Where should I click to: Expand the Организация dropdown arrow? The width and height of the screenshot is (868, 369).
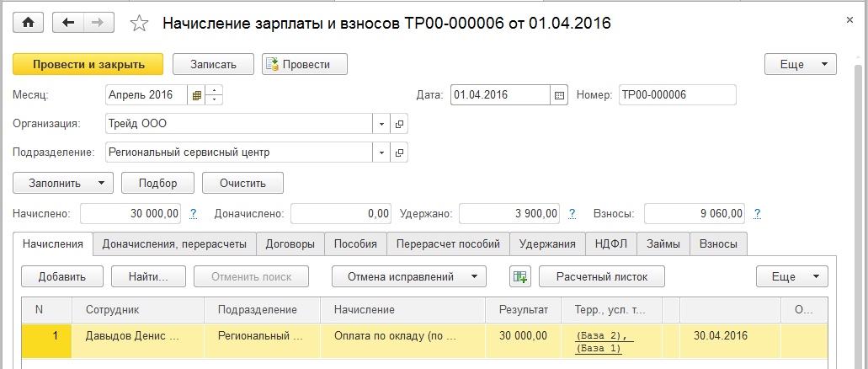382,124
